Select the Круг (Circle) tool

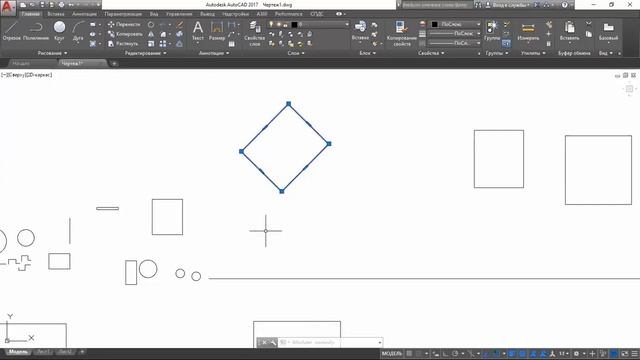[59, 31]
